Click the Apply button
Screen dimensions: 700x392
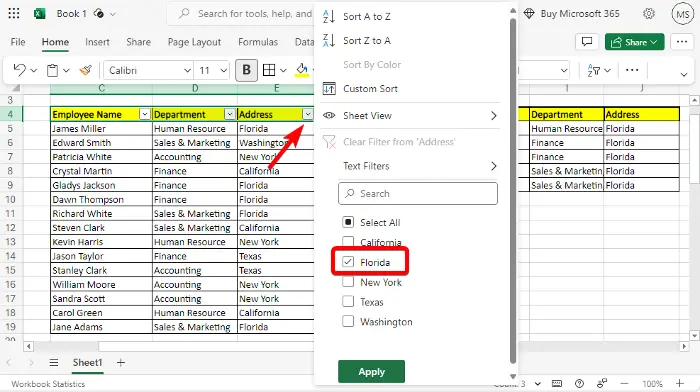pyautogui.click(x=371, y=371)
